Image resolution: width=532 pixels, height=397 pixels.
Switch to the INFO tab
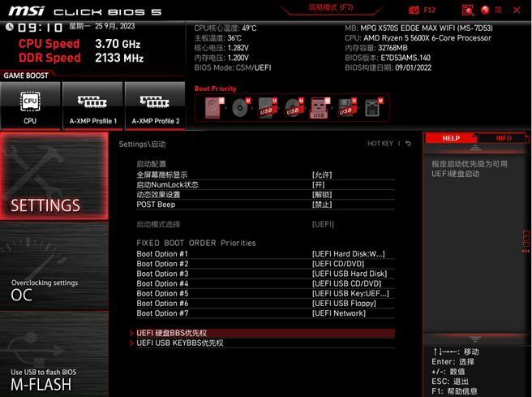point(504,138)
